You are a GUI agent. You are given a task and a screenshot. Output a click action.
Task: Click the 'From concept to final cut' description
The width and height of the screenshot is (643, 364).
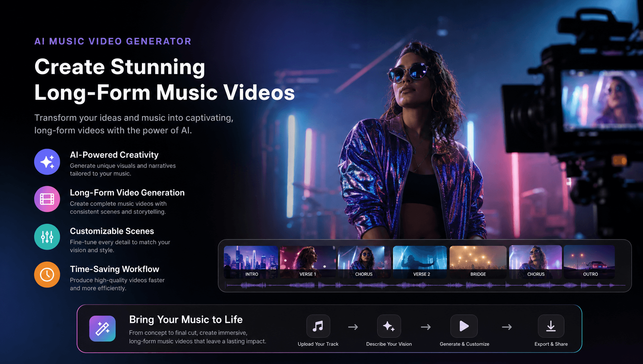coord(198,337)
